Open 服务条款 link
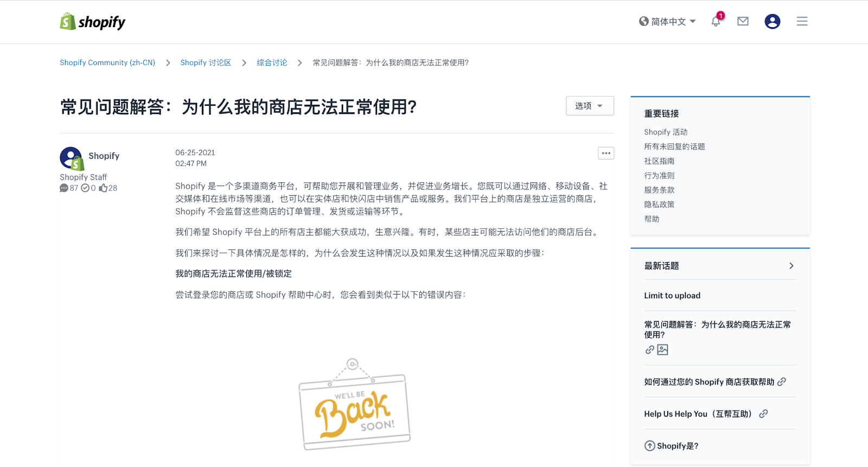This screenshot has width=868, height=467. click(659, 190)
